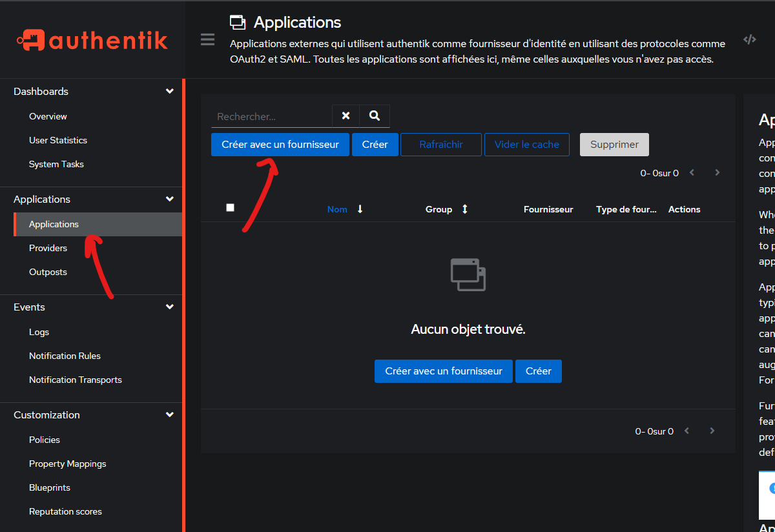775x532 pixels.
Task: Open the Logs page
Action: (39, 332)
